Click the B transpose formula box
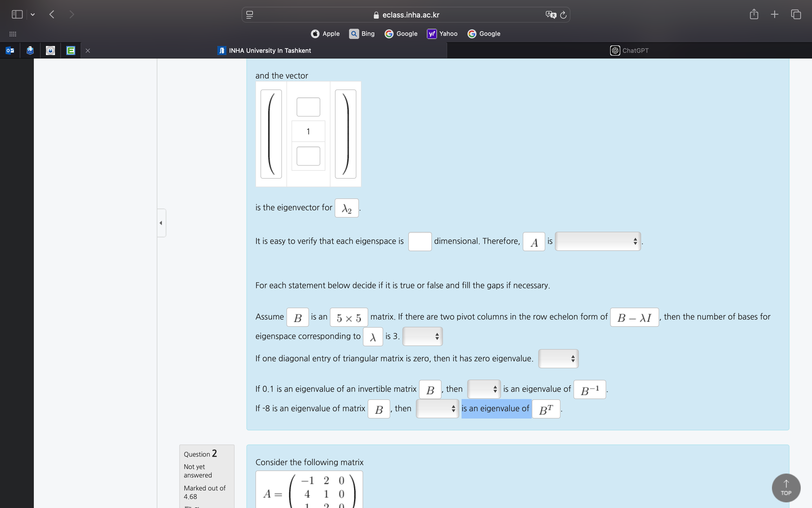 pos(546,409)
